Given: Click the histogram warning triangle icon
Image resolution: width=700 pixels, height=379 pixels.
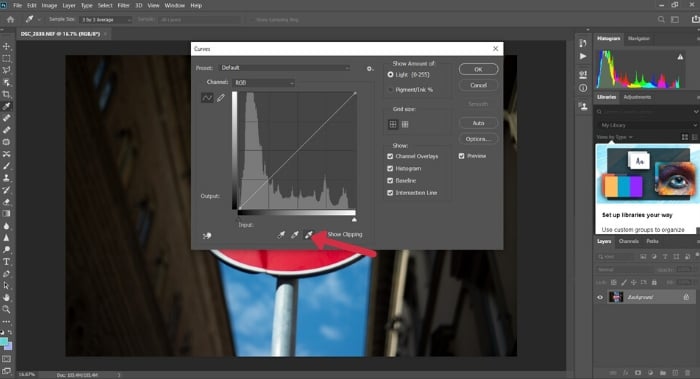Looking at the screenshot, I should tap(680, 57).
